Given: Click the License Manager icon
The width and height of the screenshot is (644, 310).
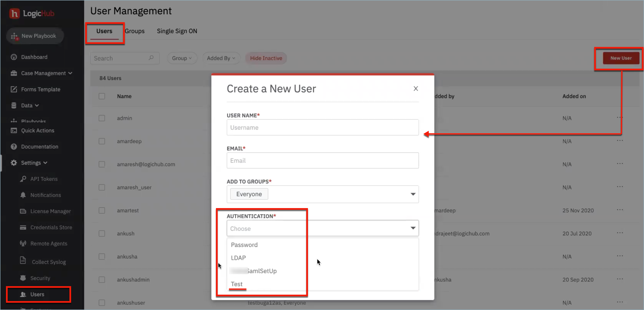Looking at the screenshot, I should 23,211.
